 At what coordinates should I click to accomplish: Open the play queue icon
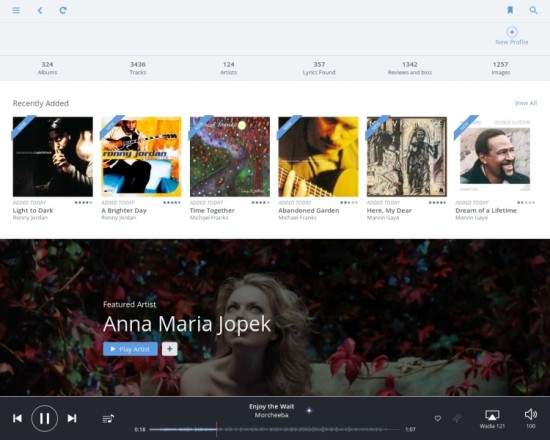(108, 419)
